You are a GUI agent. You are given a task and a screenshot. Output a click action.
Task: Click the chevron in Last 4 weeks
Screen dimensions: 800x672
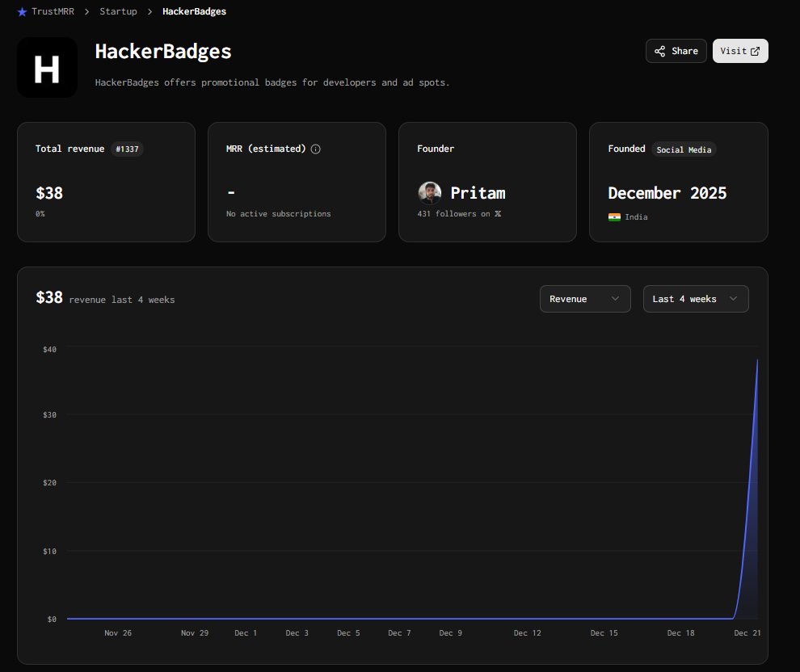click(733, 299)
